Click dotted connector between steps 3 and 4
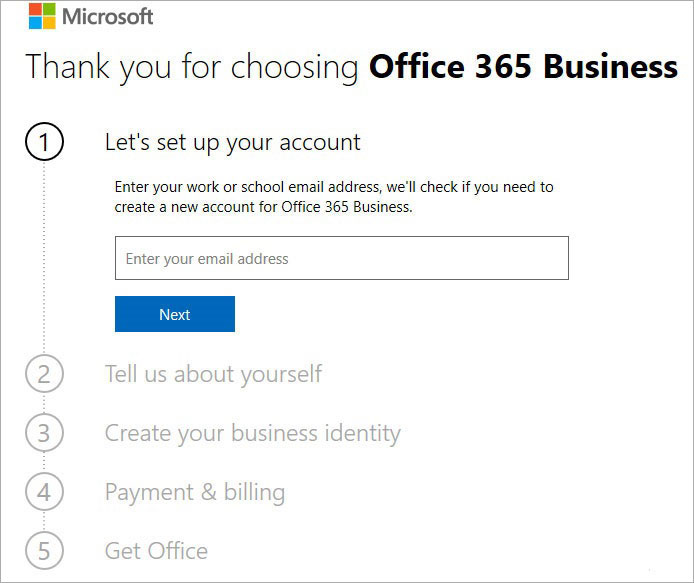Screen dimensions: 694x583 (x=44, y=462)
